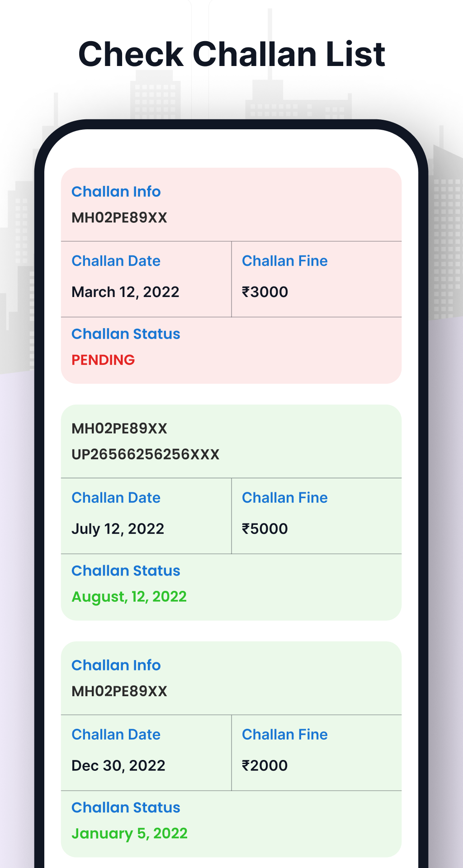Select the January 5, 2022 status text

click(x=130, y=834)
